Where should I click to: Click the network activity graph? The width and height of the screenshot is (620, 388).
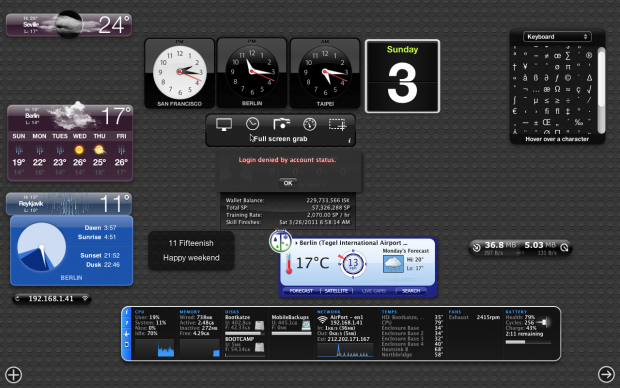pyautogui.click(x=345, y=350)
